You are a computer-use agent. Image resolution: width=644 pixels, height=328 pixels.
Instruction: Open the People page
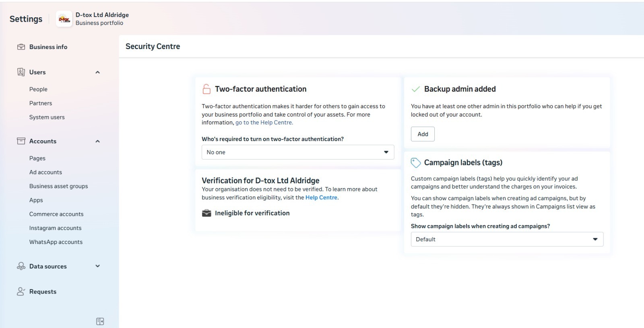38,89
